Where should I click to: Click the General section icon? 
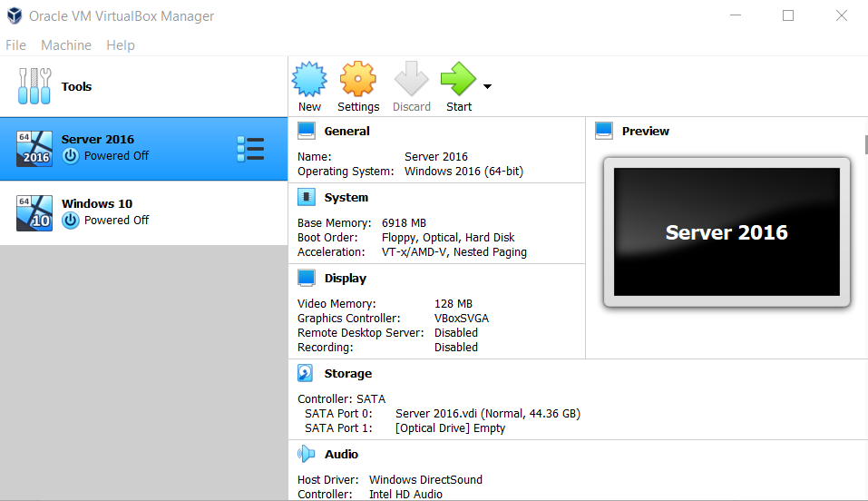307,131
